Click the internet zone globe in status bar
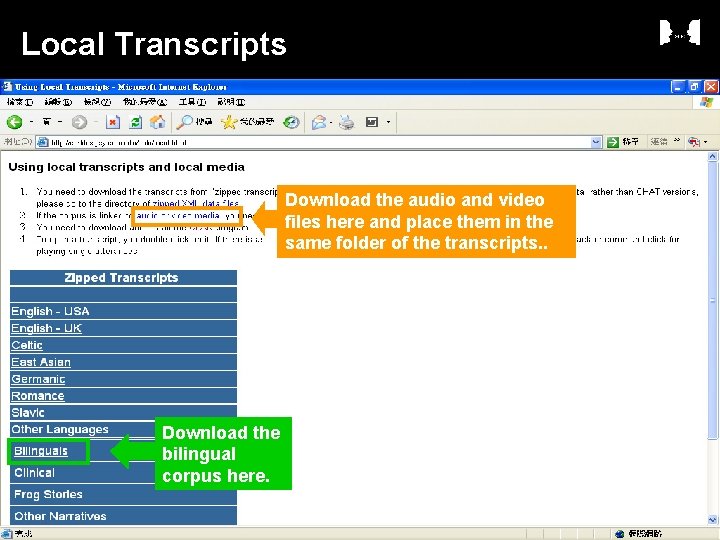Viewport: 720px width, 540px height. tap(619, 534)
